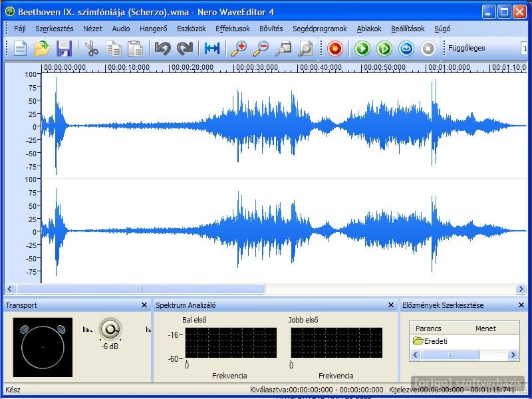Paste audio from the clipboard
532x399 pixels.
coord(135,49)
